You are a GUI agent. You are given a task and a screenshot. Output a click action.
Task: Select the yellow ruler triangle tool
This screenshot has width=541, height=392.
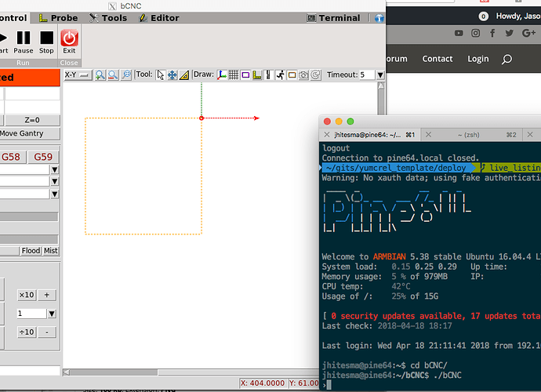coord(184,75)
